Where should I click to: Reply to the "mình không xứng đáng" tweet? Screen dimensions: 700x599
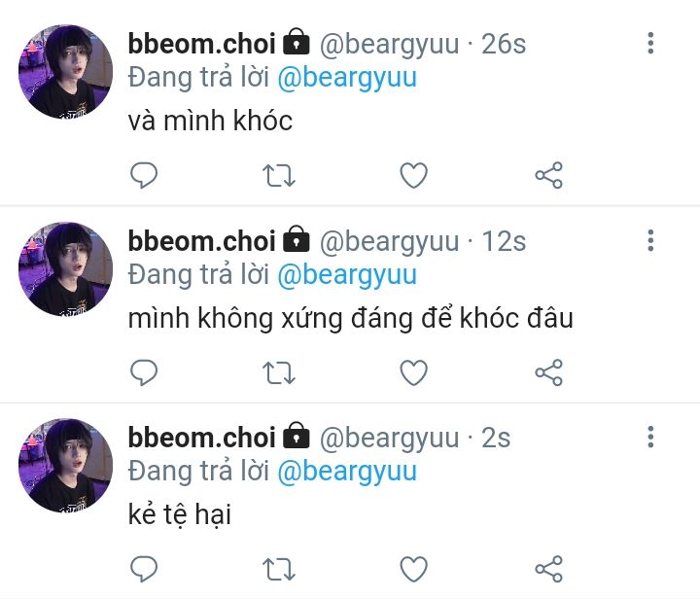click(x=144, y=371)
